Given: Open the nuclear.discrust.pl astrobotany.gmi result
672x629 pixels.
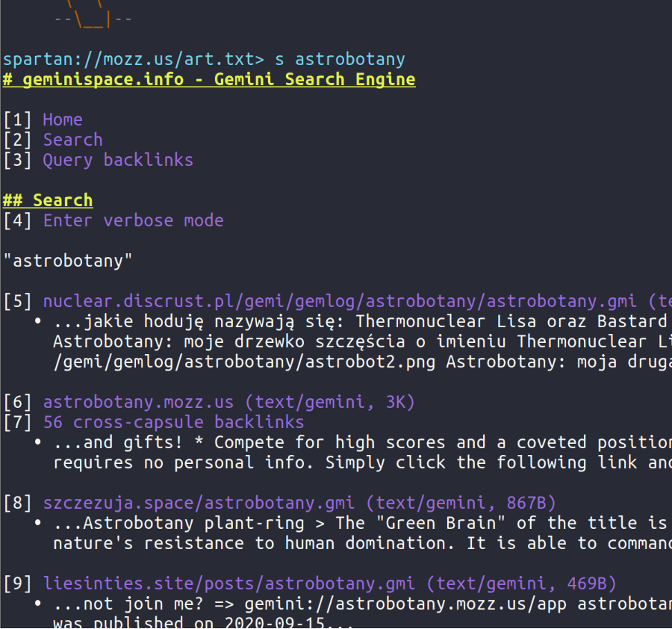Looking at the screenshot, I should 358,301.
